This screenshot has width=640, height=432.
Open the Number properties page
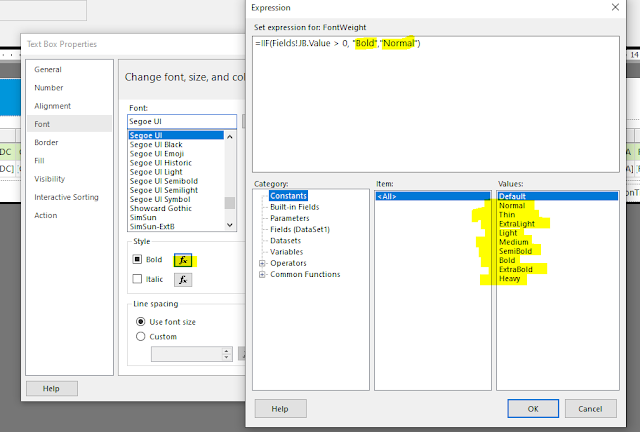click(49, 88)
